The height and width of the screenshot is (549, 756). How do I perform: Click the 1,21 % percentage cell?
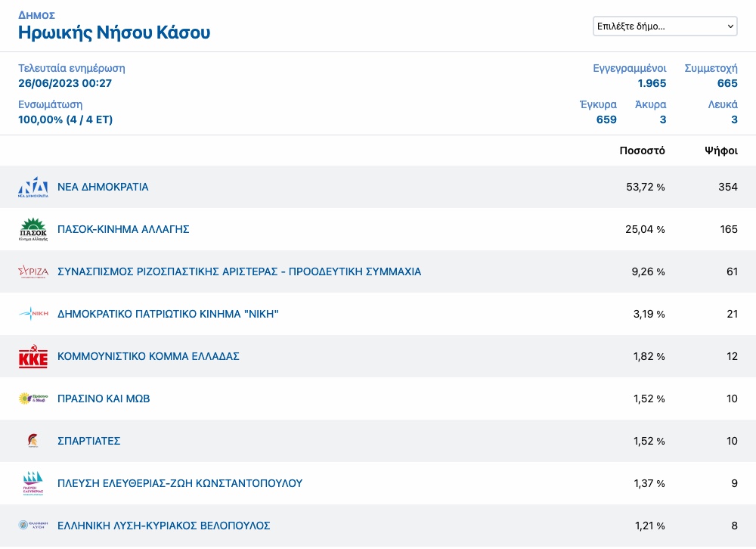click(x=650, y=526)
